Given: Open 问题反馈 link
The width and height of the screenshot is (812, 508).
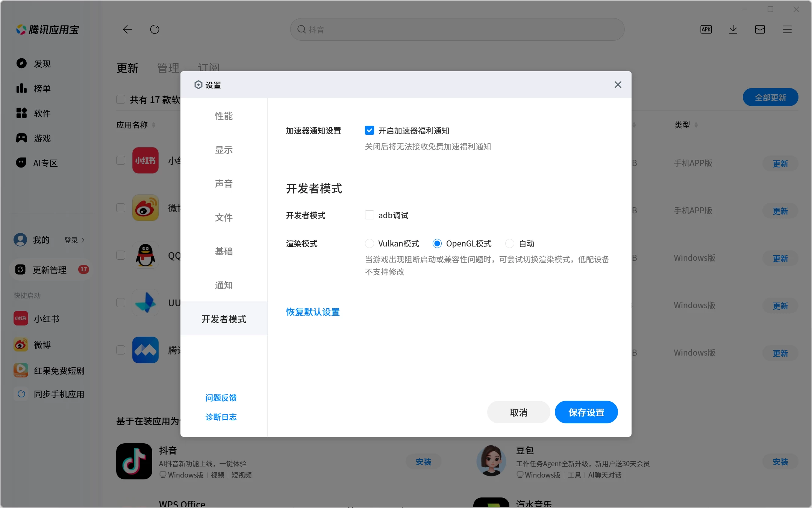Looking at the screenshot, I should coord(221,398).
